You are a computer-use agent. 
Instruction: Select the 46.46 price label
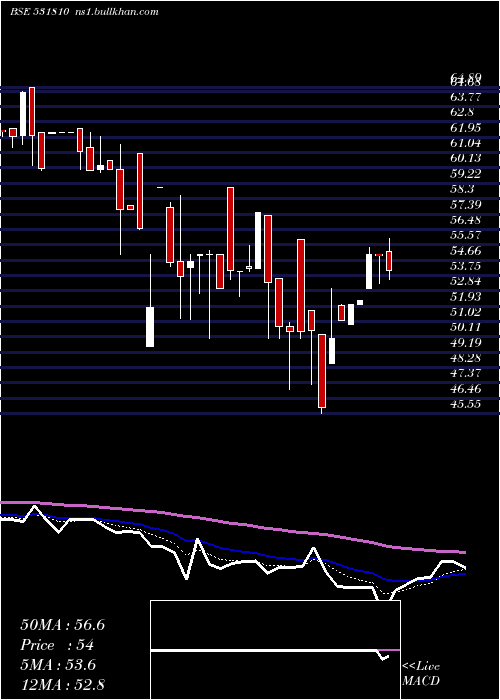click(466, 388)
